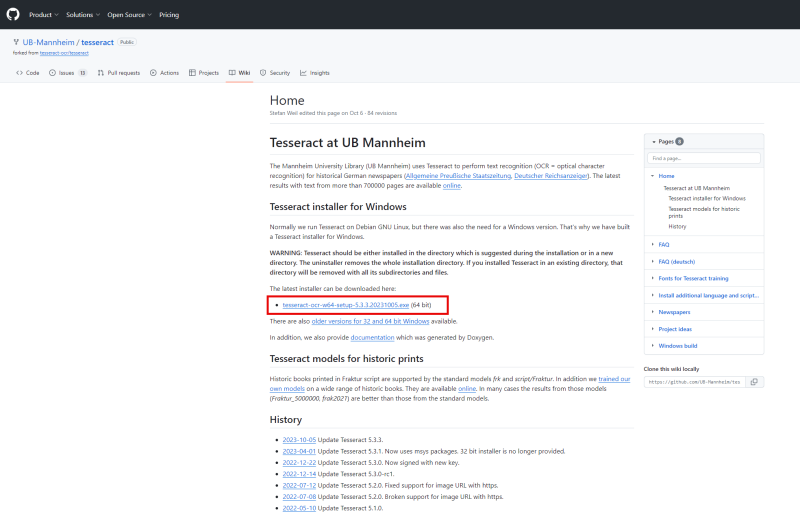The image size is (800, 516).
Task: Download tesseract-ocr-w64-setup installer link
Action: (346, 304)
